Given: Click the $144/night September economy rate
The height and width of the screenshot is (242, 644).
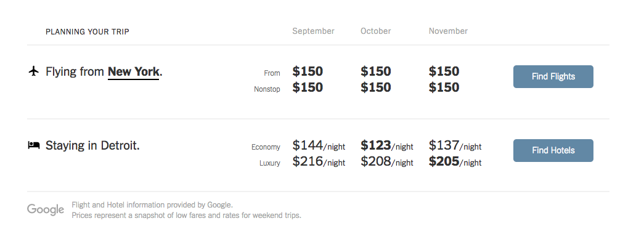Looking at the screenshot, I should tap(319, 145).
